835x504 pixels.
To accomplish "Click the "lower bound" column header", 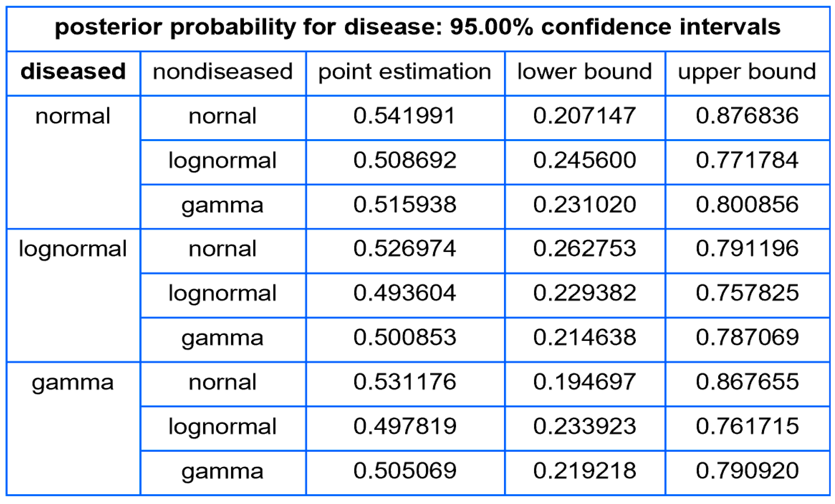I will pos(584,71).
